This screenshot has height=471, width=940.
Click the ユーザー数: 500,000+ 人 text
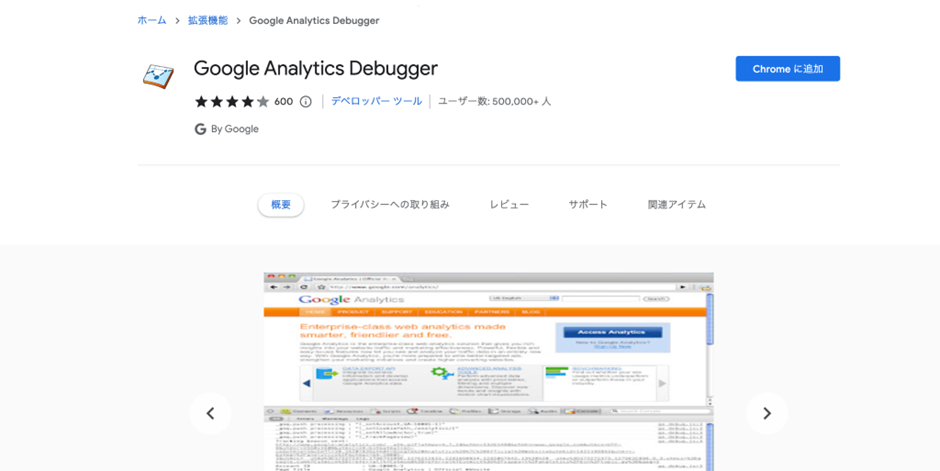pyautogui.click(x=494, y=101)
